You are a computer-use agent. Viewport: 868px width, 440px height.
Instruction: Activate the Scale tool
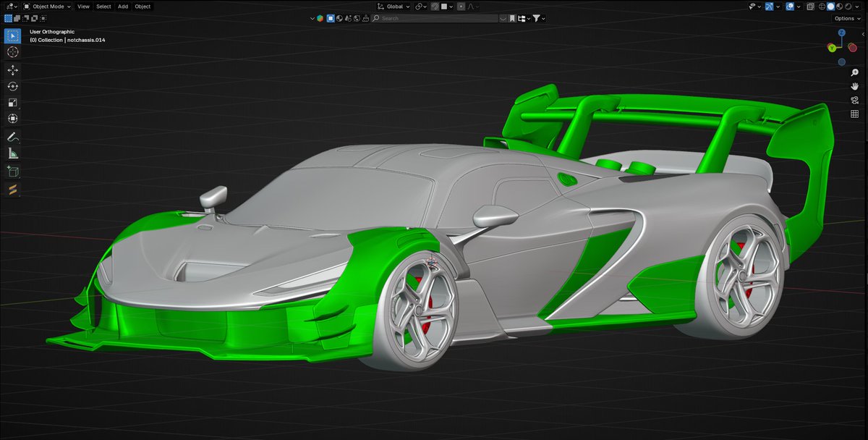(x=12, y=102)
